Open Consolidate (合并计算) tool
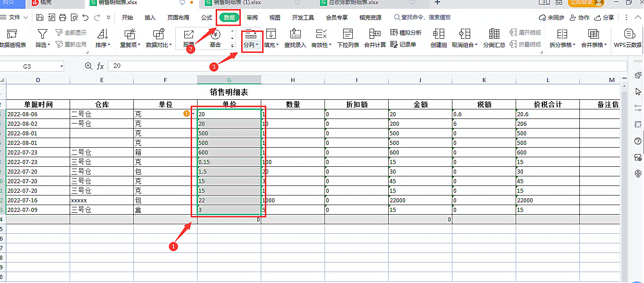Viewport: 644px width, 283px height. pos(375,38)
